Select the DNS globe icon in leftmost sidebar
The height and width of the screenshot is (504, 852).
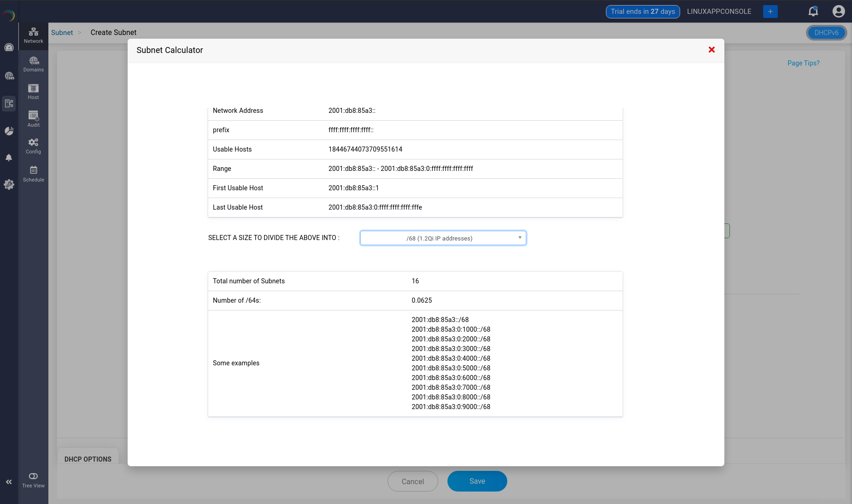point(9,76)
